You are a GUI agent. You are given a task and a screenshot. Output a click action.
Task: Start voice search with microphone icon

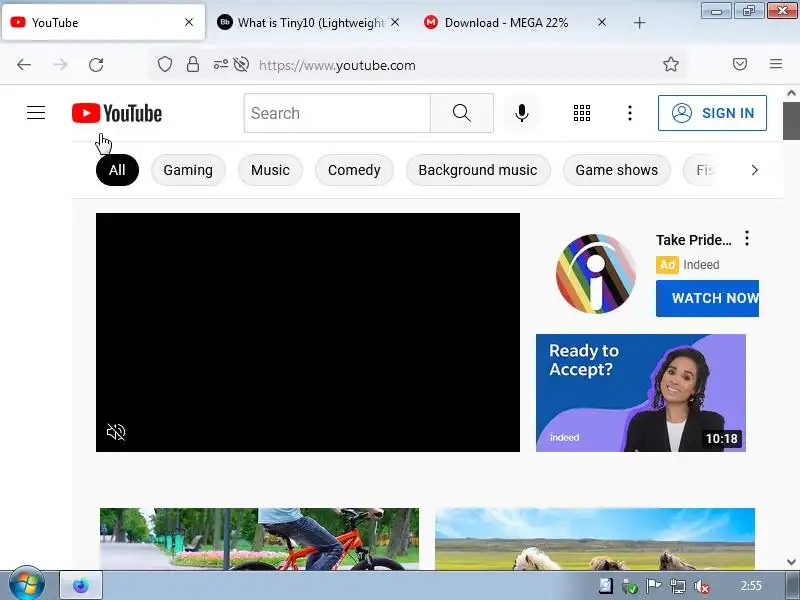(521, 113)
